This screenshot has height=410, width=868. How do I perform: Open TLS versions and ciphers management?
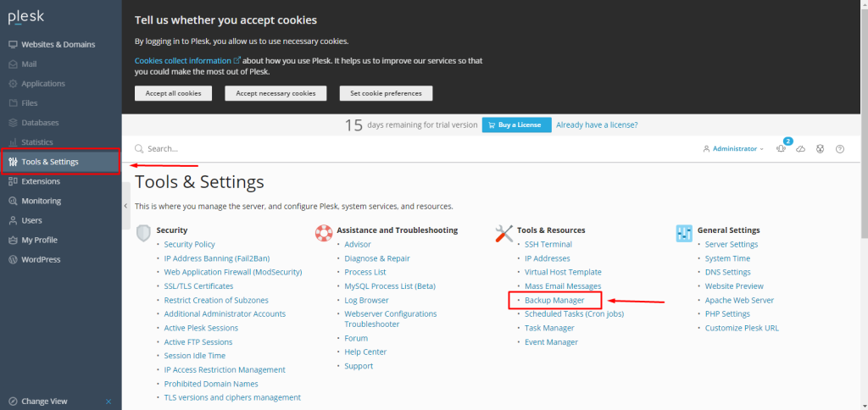click(232, 397)
